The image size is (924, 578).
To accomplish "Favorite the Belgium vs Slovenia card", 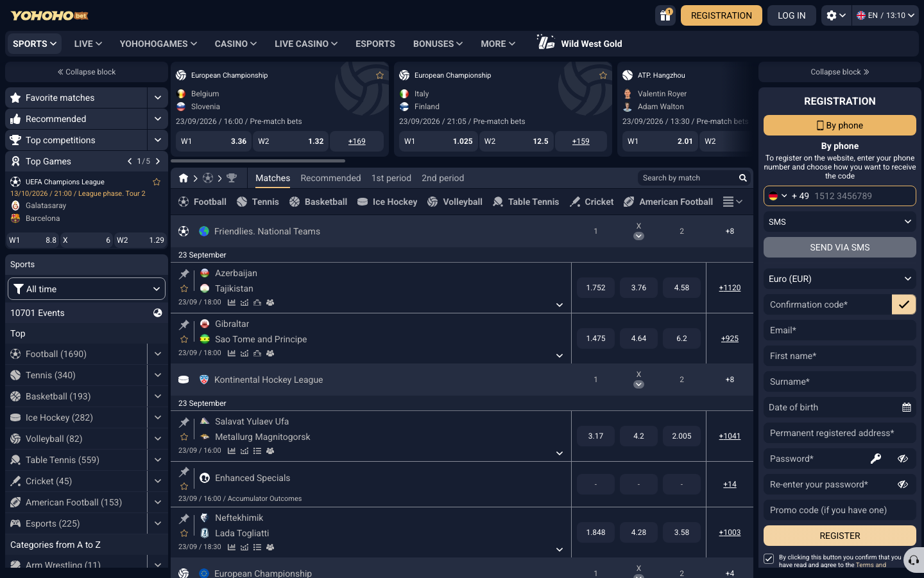I will click(380, 75).
